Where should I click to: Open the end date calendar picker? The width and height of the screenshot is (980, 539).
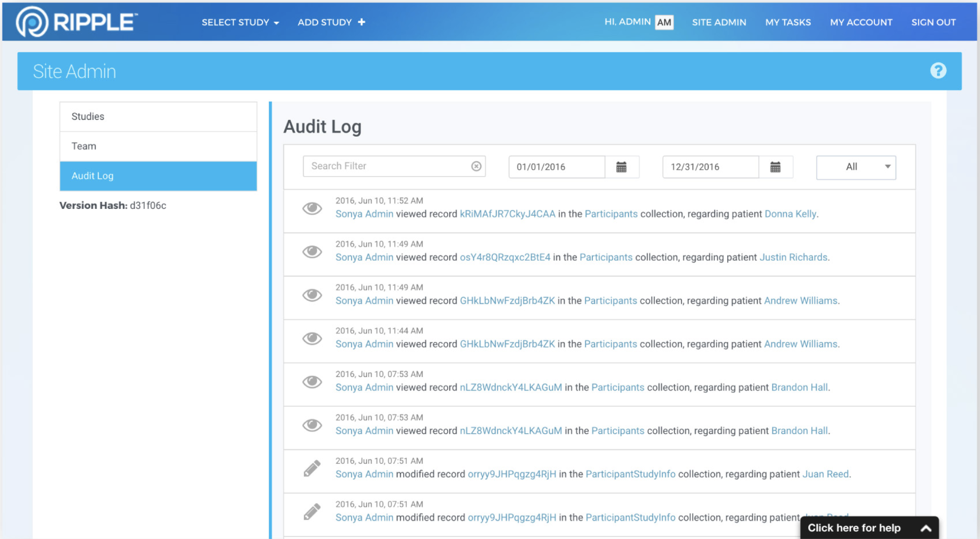click(x=775, y=167)
